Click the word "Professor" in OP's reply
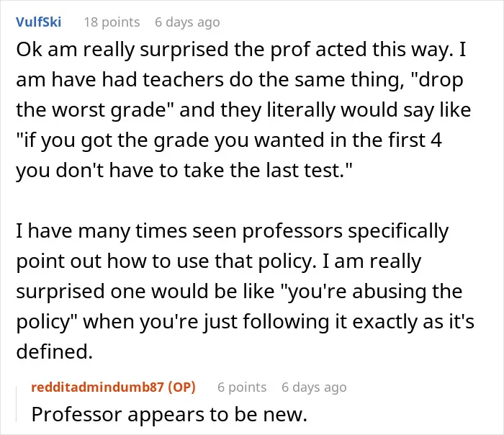The height and width of the screenshot is (435, 504). point(77,414)
